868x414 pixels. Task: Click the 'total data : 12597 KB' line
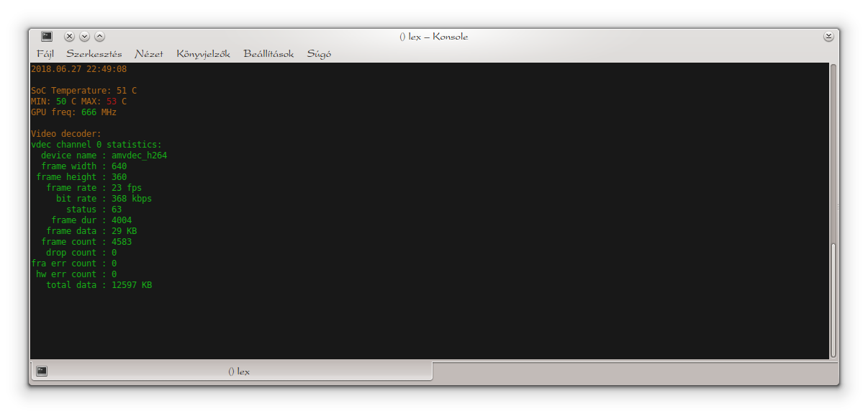tap(99, 285)
